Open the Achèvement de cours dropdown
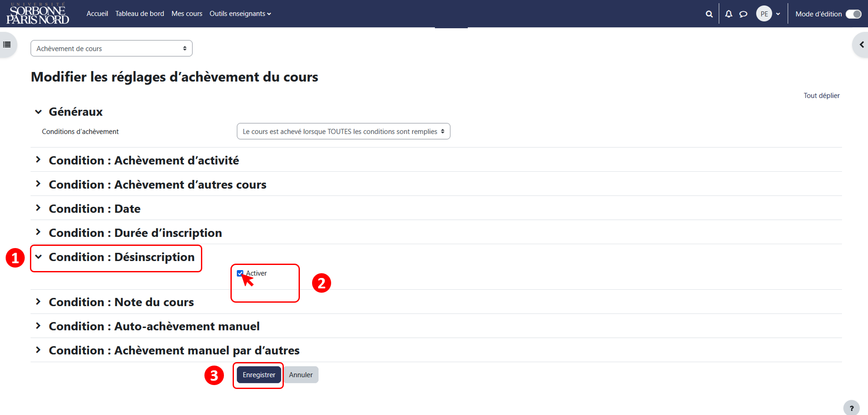Image resolution: width=868 pixels, height=415 pixels. [x=112, y=49]
